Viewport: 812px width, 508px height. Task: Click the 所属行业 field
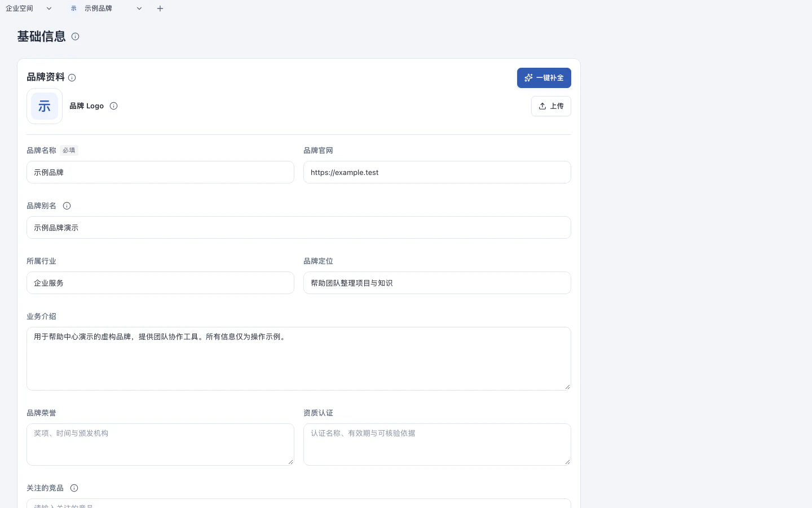160,283
